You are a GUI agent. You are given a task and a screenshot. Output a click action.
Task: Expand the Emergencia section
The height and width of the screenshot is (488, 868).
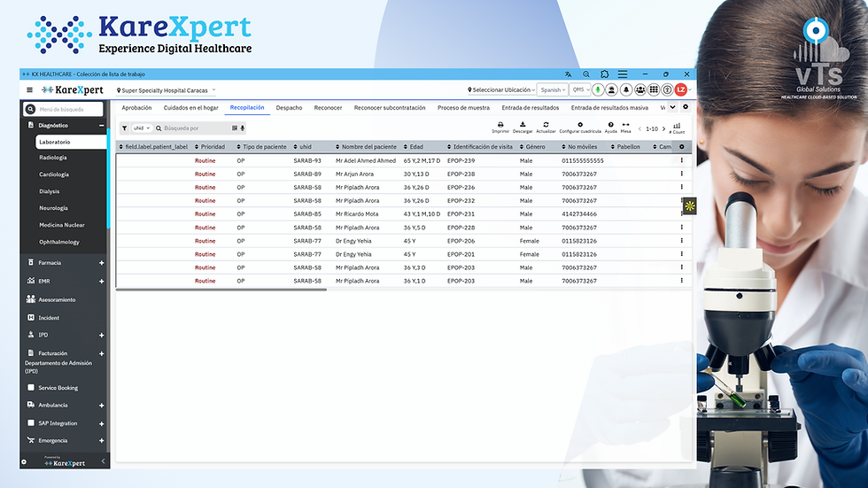point(101,441)
